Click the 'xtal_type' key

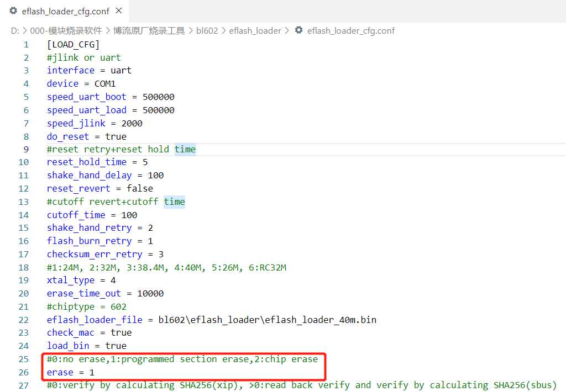[x=71, y=280]
